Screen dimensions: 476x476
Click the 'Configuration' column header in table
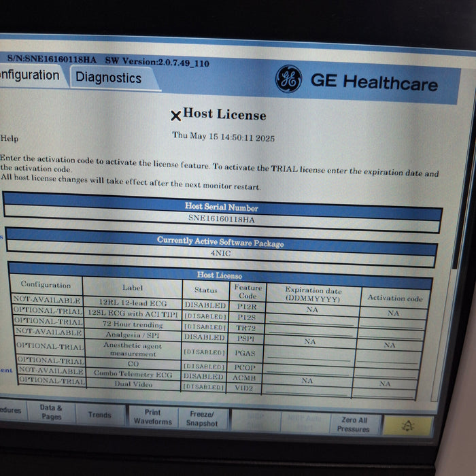(46, 285)
